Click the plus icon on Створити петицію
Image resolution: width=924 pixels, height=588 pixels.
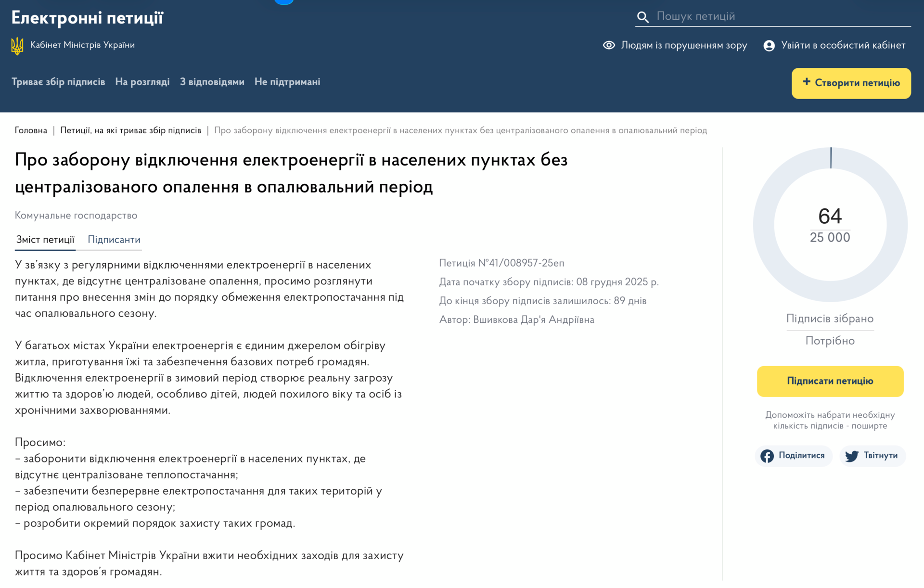click(807, 82)
